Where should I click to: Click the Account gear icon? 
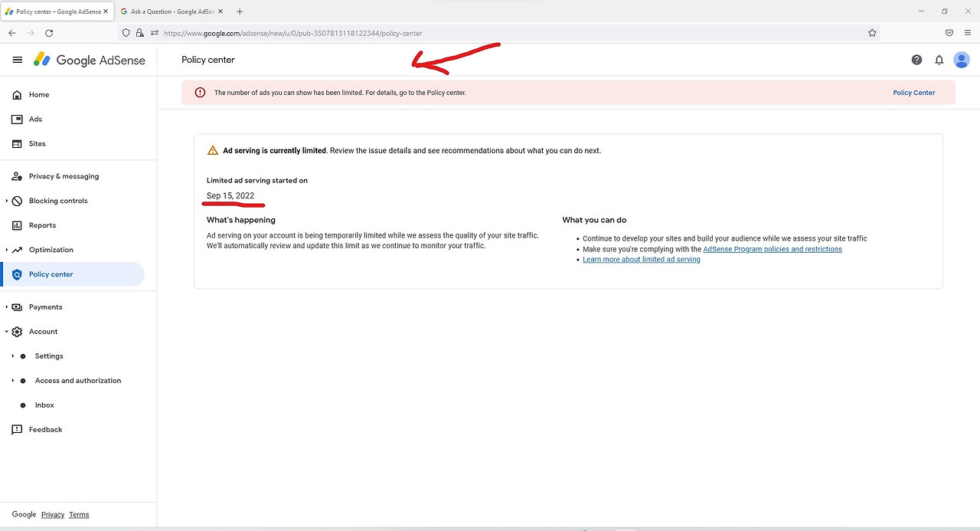(x=17, y=332)
